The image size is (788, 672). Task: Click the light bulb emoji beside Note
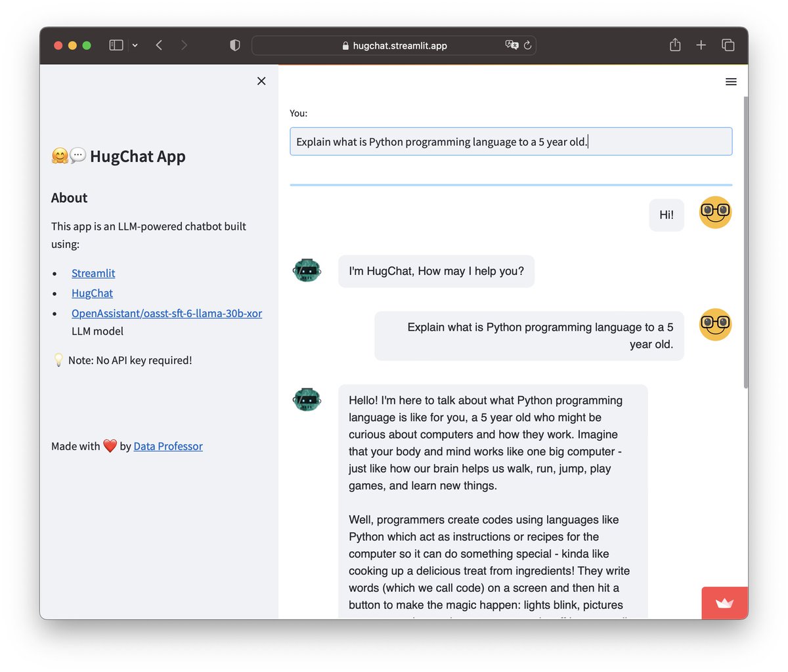(58, 360)
